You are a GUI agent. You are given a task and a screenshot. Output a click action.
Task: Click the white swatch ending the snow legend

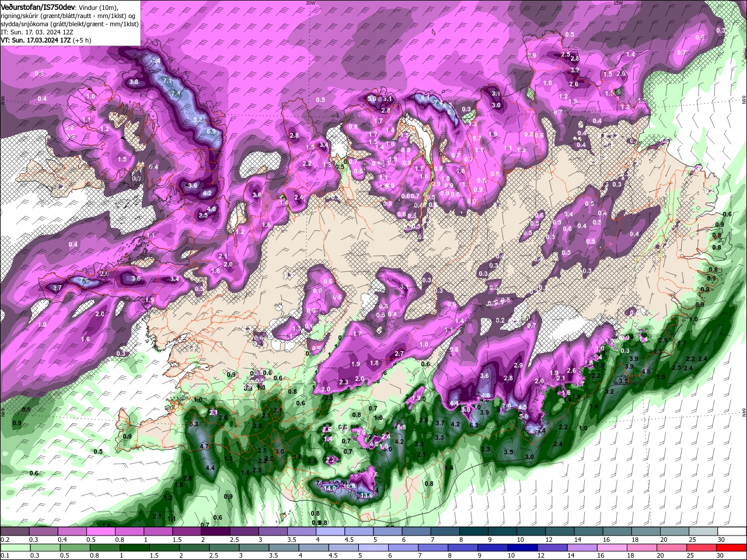[x=731, y=531]
